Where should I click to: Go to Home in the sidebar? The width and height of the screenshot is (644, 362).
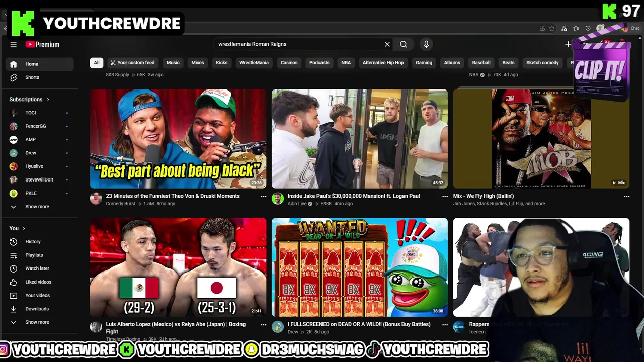40,64
